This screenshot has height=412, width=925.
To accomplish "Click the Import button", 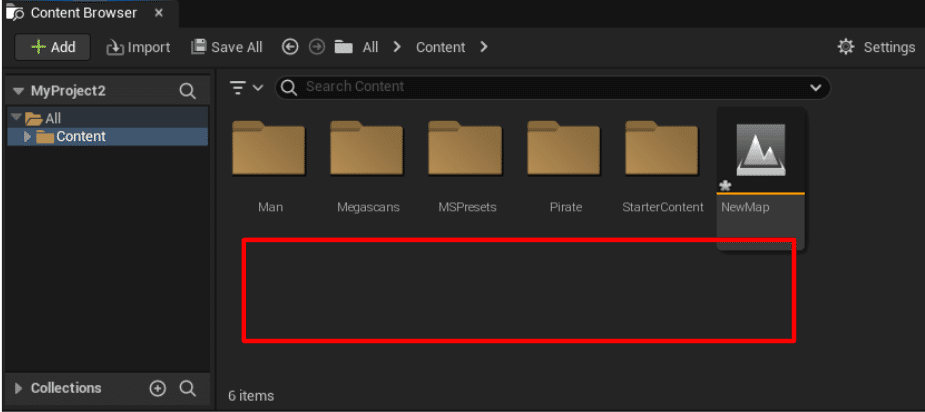I will (x=138, y=47).
